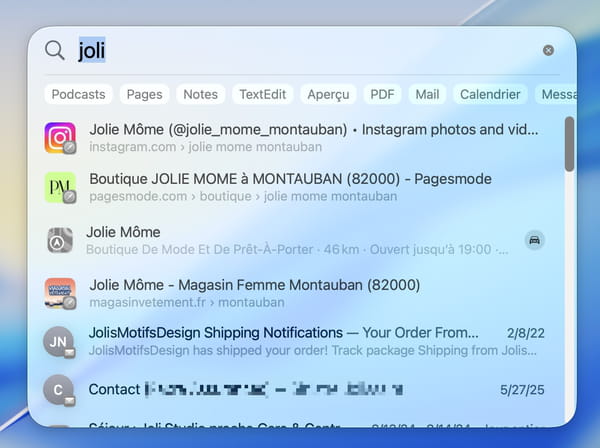Image resolution: width=600 pixels, height=448 pixels.
Task: Filter results by PDF
Action: coord(382,94)
